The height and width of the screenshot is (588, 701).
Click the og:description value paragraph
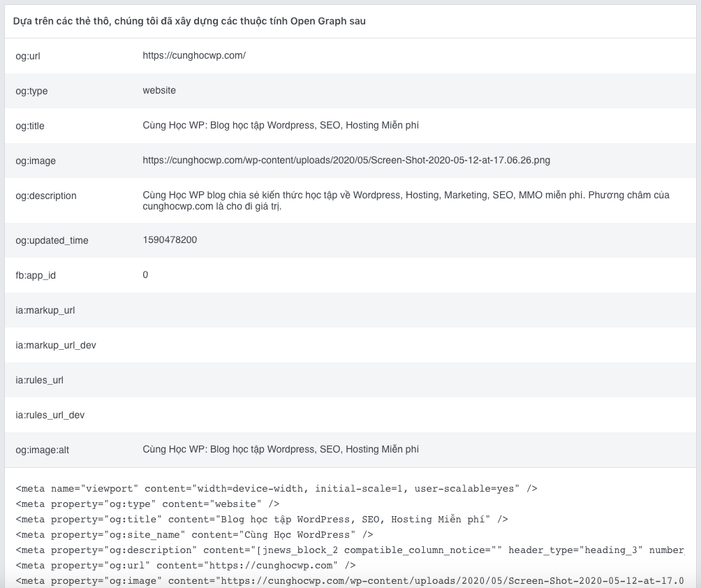pyautogui.click(x=406, y=200)
